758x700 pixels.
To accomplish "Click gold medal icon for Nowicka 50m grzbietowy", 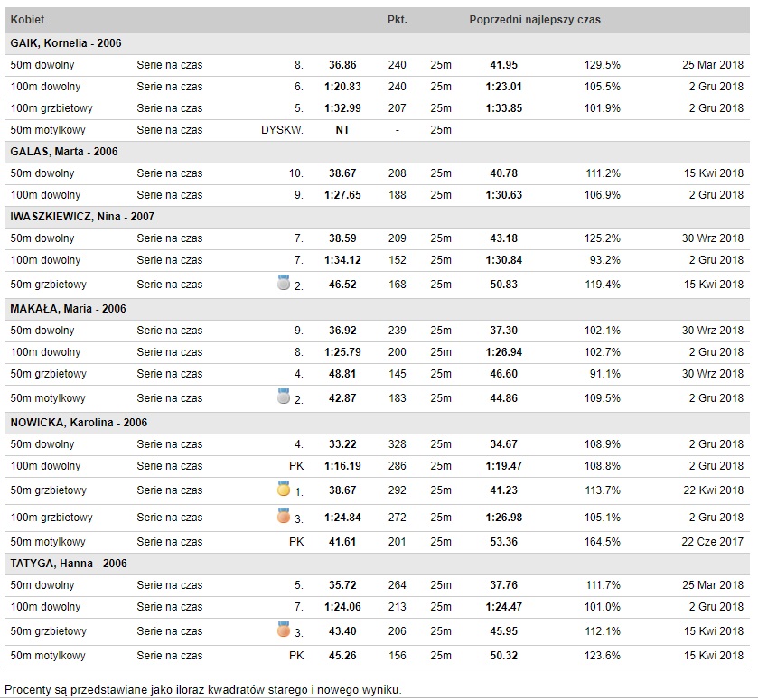I will (284, 489).
